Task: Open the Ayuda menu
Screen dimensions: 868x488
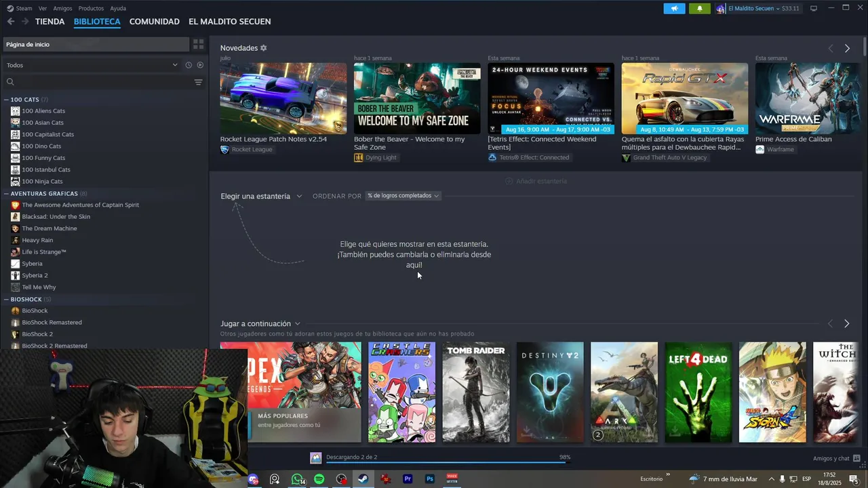Action: point(118,8)
